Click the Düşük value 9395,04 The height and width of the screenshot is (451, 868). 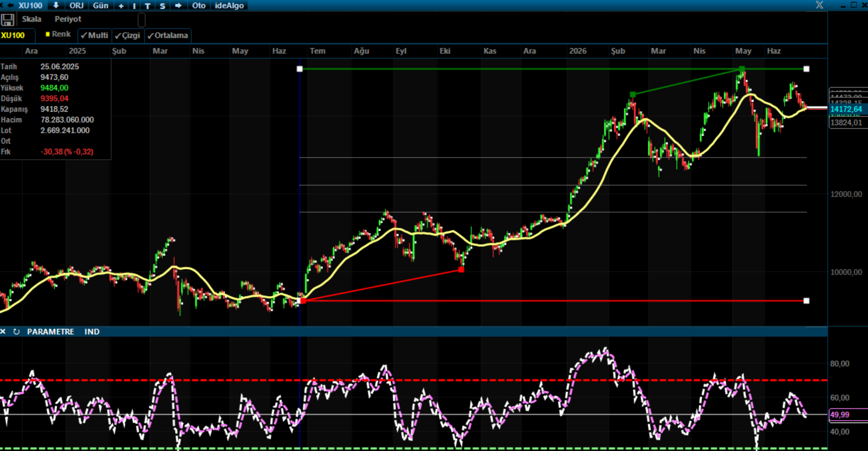[x=54, y=98]
